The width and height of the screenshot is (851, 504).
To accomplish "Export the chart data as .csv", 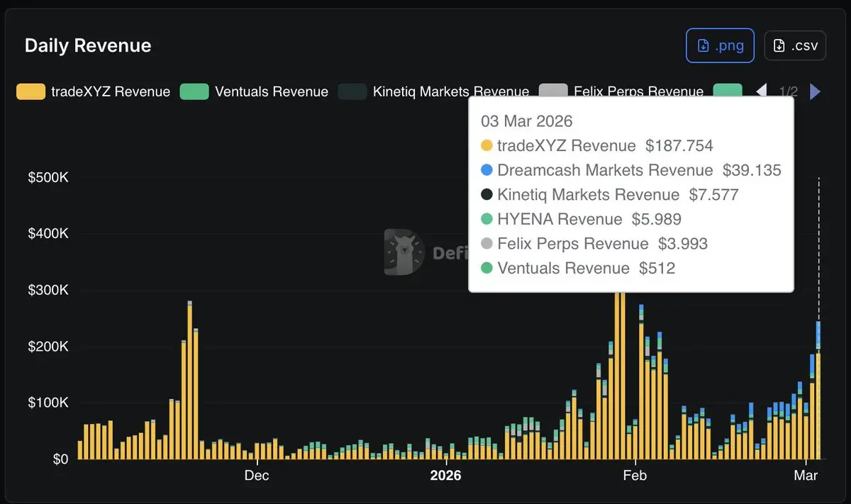I will [795, 46].
